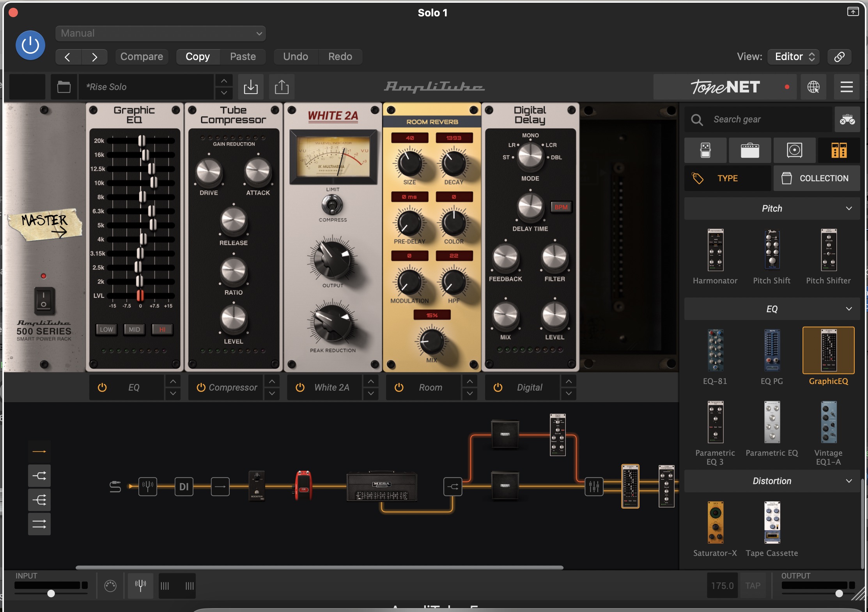Screen dimensions: 868x612
Task: Flip the 500 Series rack power switch
Action: (x=44, y=301)
